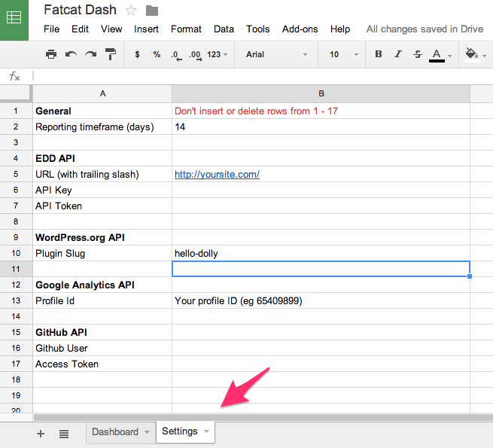493x448 pixels.
Task: Add a new sheet with plus icon
Action: [41, 433]
